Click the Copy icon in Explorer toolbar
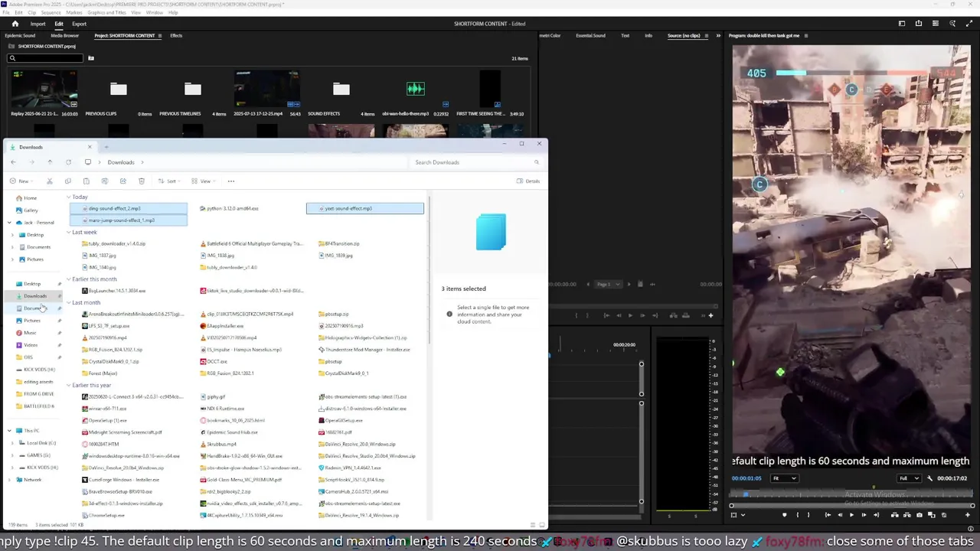Screen dimensions: 980x551 tap(67, 181)
